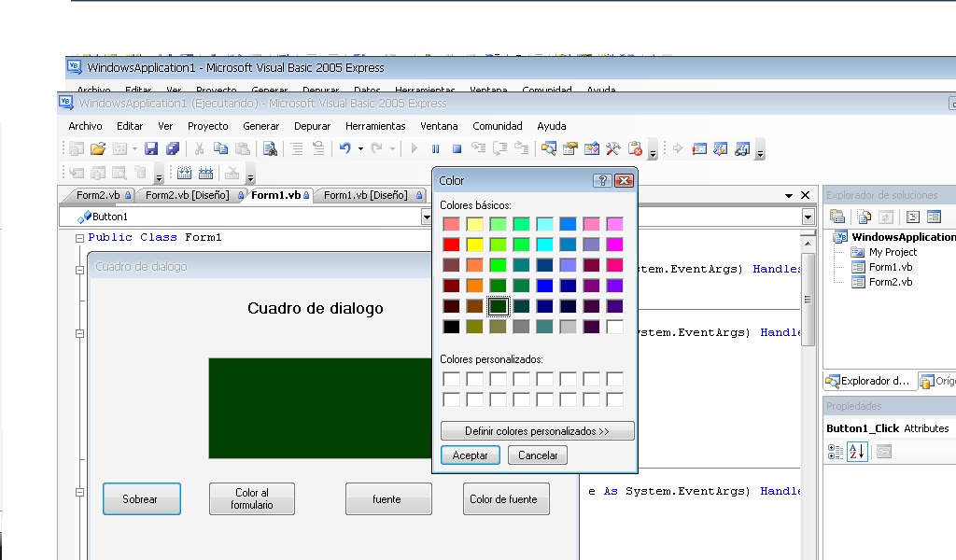Pick the magenta basic color swatch

pyautogui.click(x=614, y=245)
